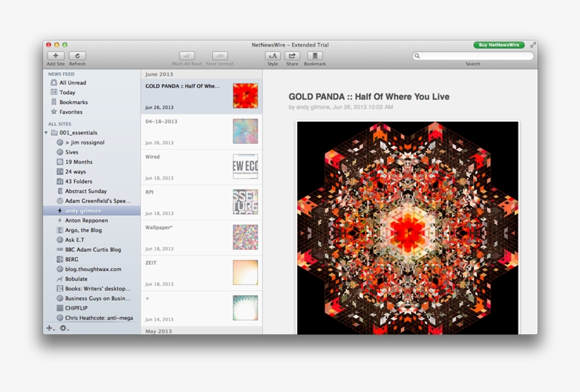
Task: Open the Style options
Action: tap(272, 55)
